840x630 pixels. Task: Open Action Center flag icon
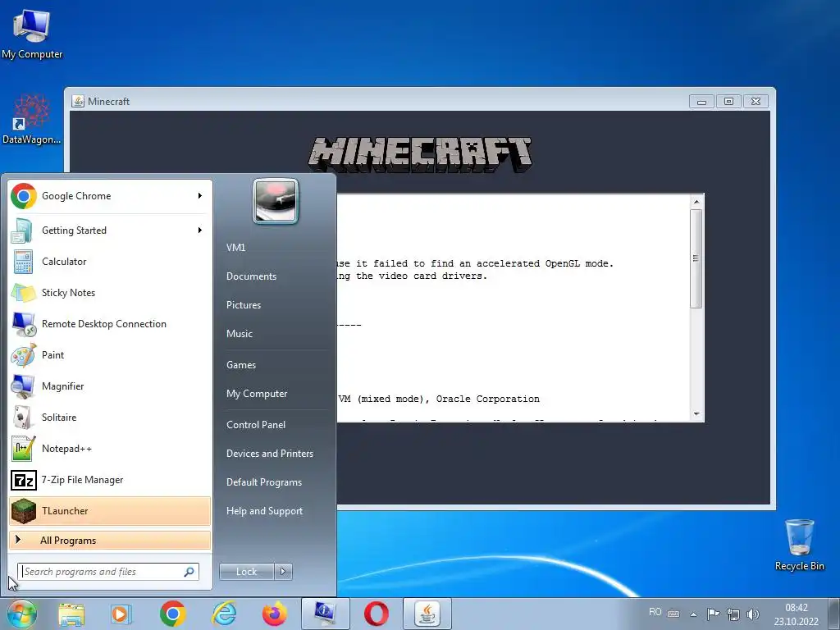(x=713, y=614)
